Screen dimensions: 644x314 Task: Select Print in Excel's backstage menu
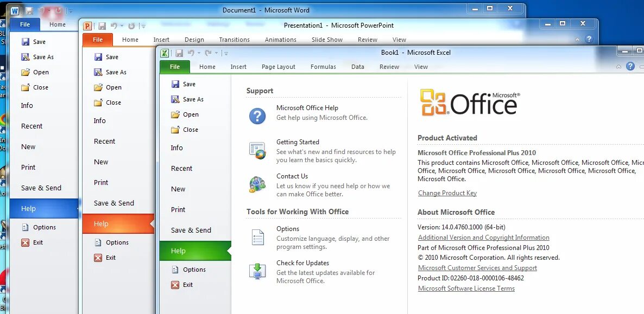(178, 209)
